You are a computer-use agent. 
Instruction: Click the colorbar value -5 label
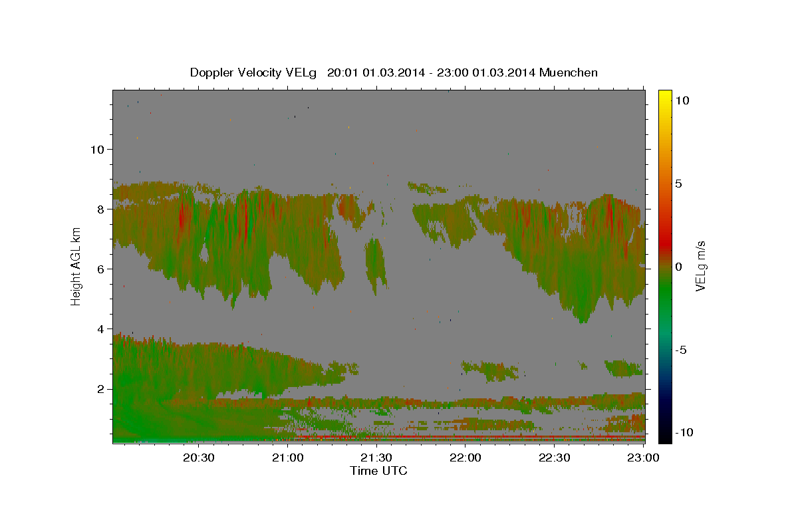tap(682, 350)
